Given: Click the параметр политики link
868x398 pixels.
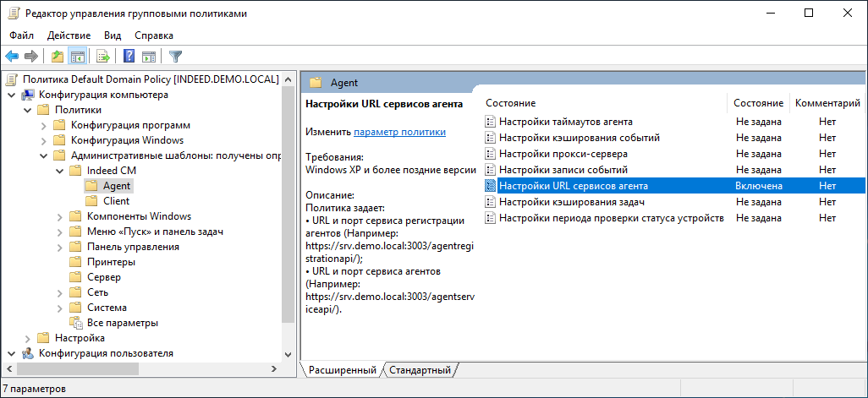Looking at the screenshot, I should [399, 132].
